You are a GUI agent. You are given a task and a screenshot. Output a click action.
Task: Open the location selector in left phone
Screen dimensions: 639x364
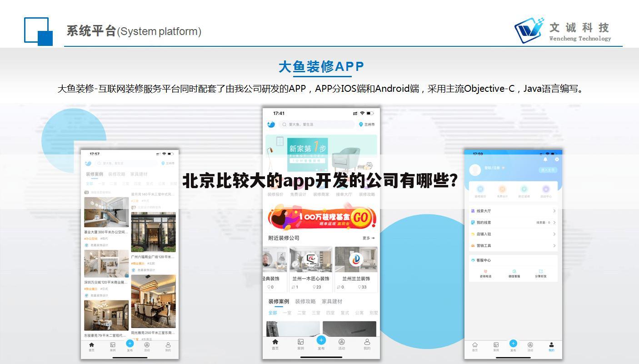pyautogui.click(x=168, y=163)
